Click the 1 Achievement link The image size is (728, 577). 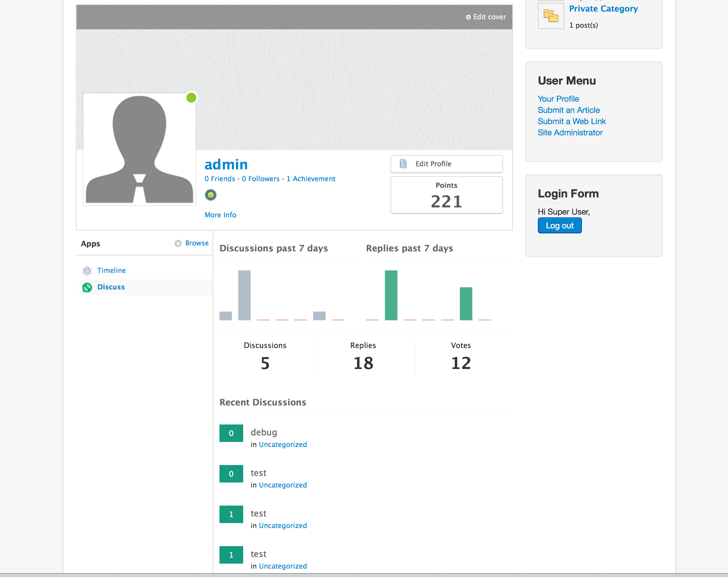[x=311, y=179]
